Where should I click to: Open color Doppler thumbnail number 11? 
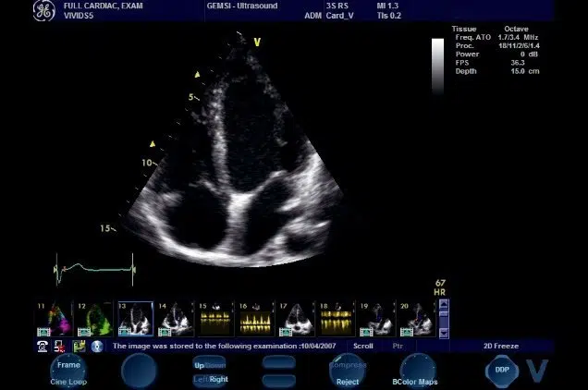[52, 318]
